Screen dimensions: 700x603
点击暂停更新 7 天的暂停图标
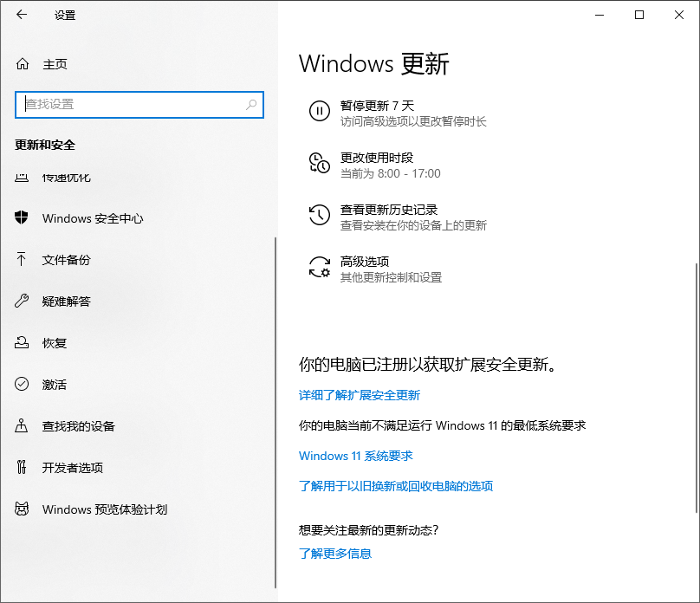[320, 111]
